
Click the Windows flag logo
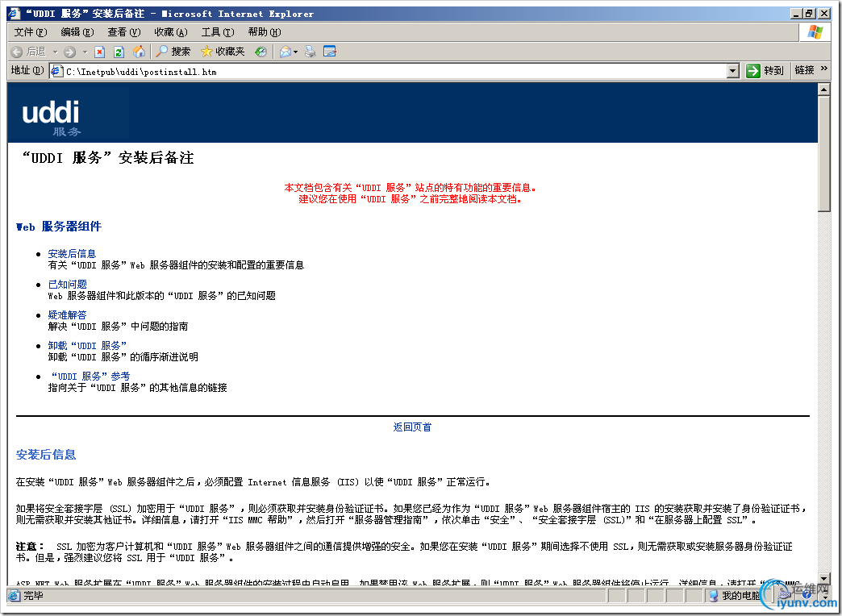[x=815, y=32]
